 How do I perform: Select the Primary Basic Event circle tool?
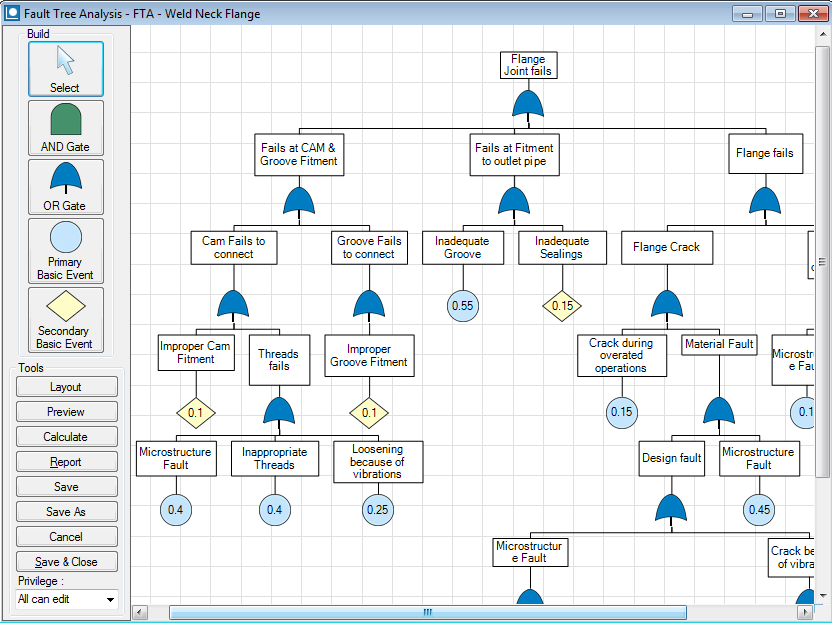65,250
